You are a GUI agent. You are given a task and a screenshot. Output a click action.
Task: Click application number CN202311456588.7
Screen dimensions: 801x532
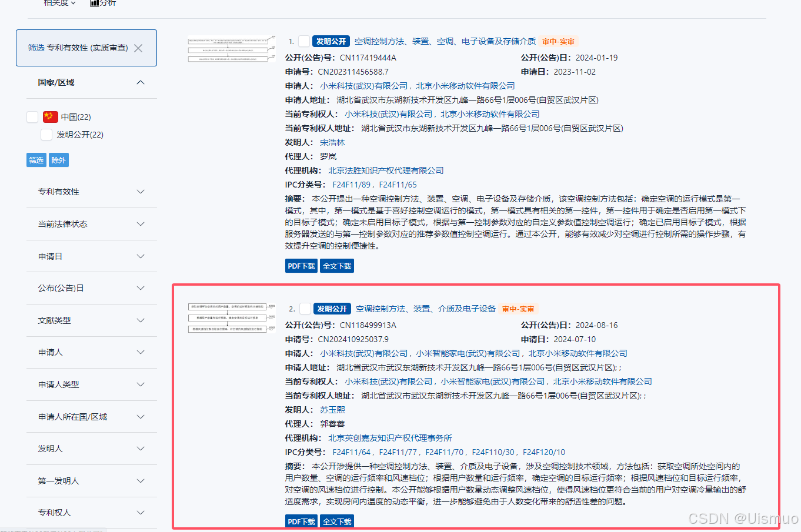click(353, 72)
